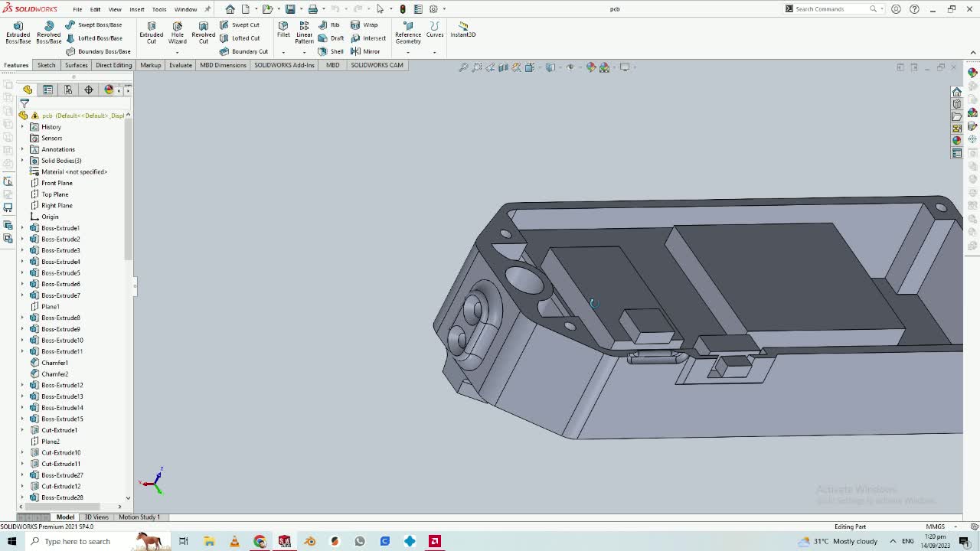The image size is (980, 551).
Task: Click the Windows taskbar search box
Action: point(77,541)
